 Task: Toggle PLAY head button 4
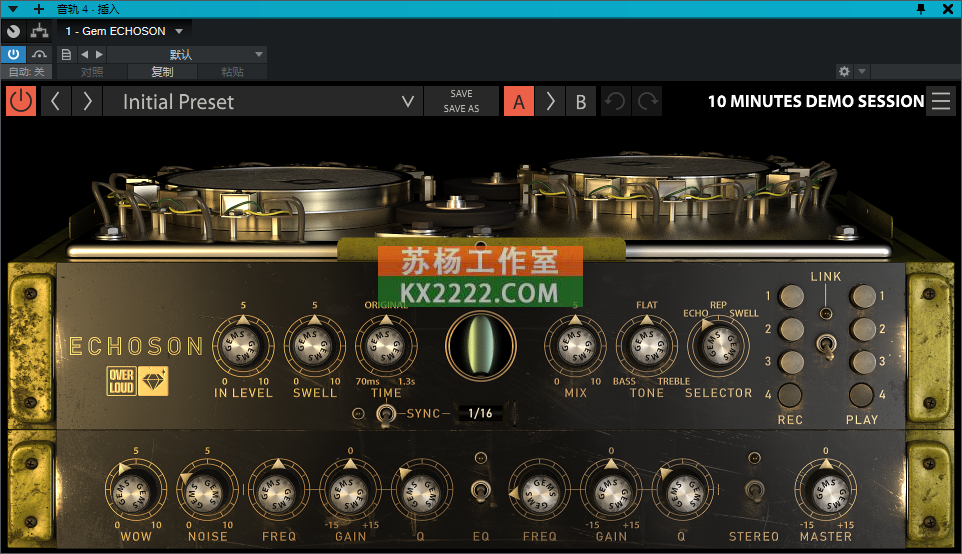coord(861,395)
